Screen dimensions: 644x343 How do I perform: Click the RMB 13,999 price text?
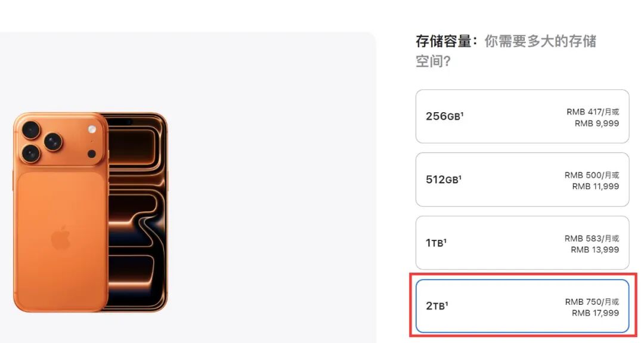(x=595, y=250)
